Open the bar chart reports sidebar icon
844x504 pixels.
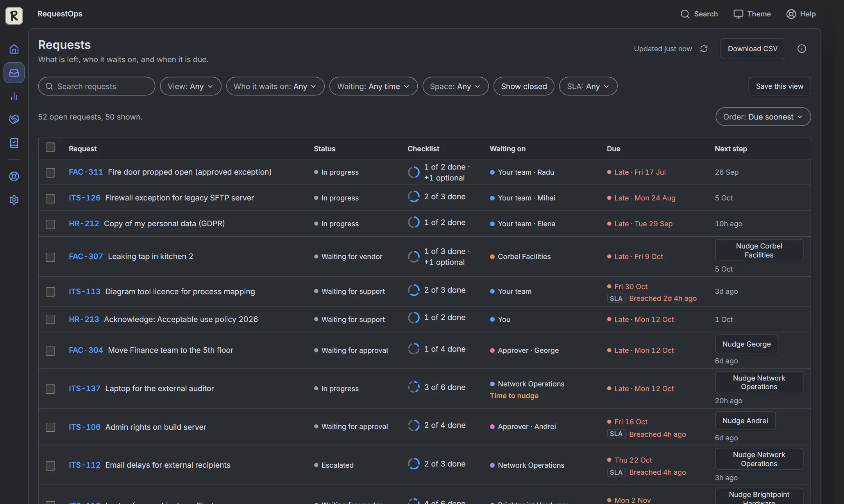click(14, 96)
